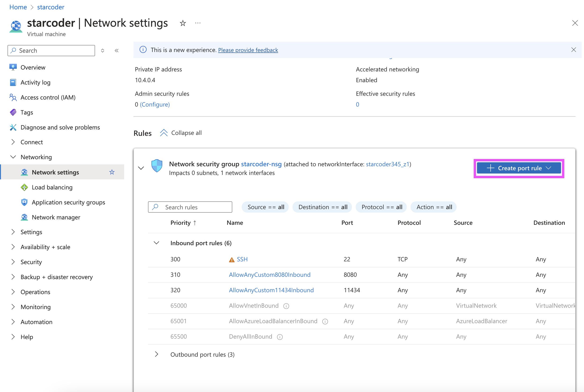584x392 pixels.
Task: Open Load balancing in the sidebar
Action: pyautogui.click(x=52, y=187)
